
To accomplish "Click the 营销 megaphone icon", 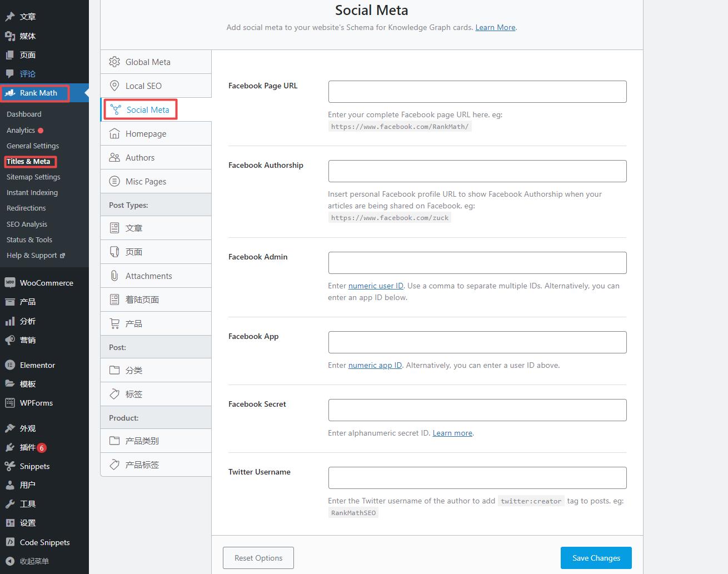I will tap(10, 340).
